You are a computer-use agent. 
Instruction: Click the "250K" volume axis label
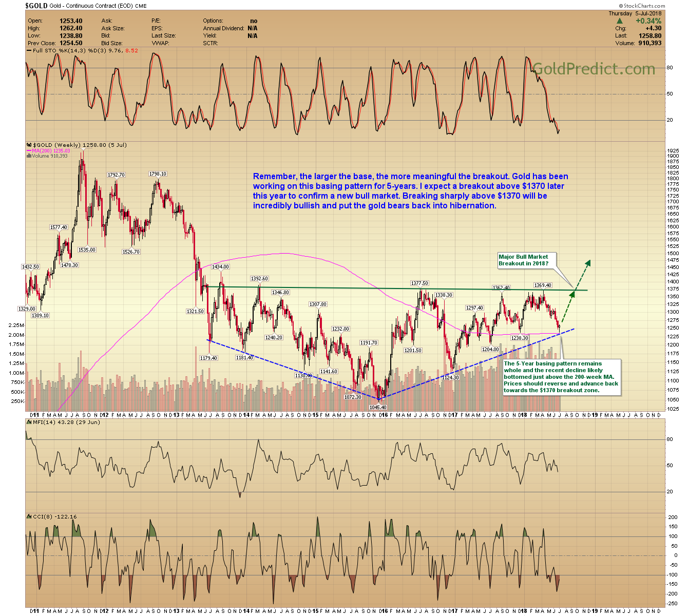[18, 401]
